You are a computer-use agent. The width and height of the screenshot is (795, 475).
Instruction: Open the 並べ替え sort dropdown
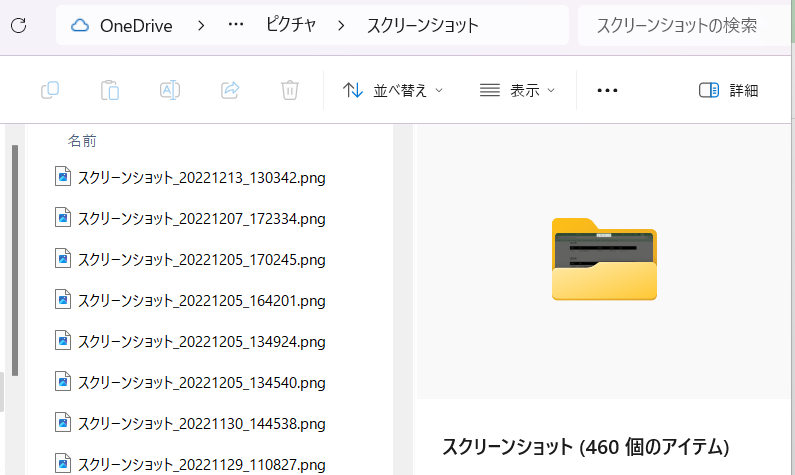point(393,90)
